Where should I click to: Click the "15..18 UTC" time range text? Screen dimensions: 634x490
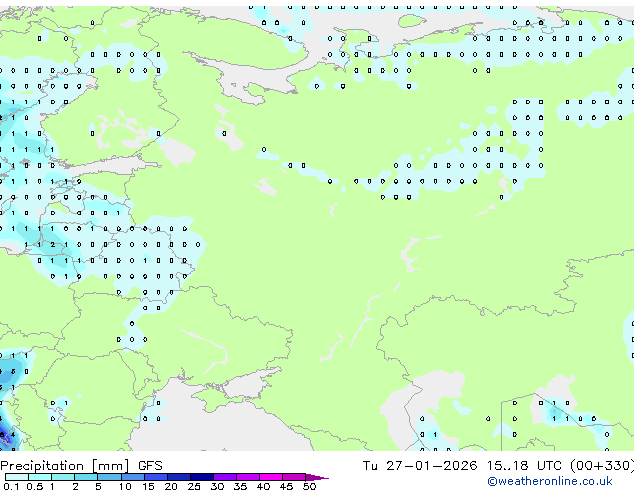[524, 466]
